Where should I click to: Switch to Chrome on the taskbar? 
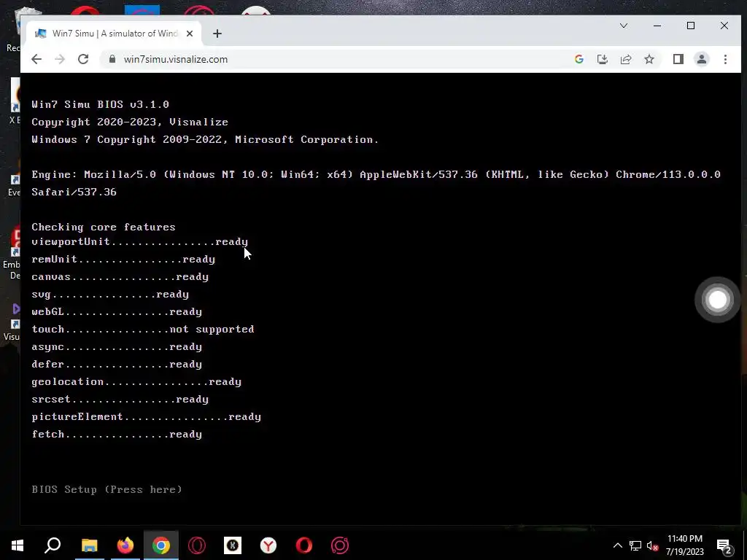tap(161, 545)
